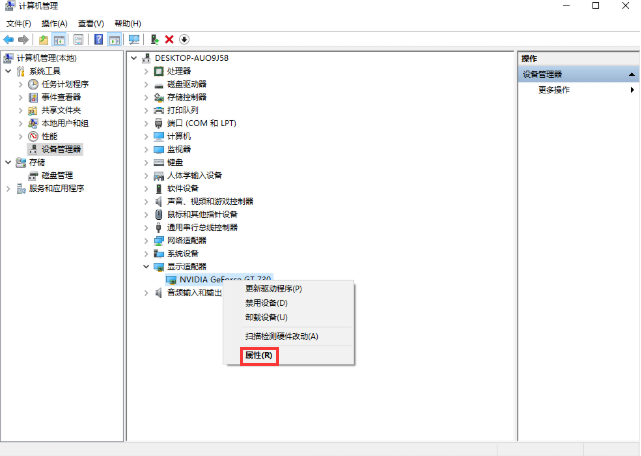Click the scan hardware monitor toolbar icon

tap(134, 39)
